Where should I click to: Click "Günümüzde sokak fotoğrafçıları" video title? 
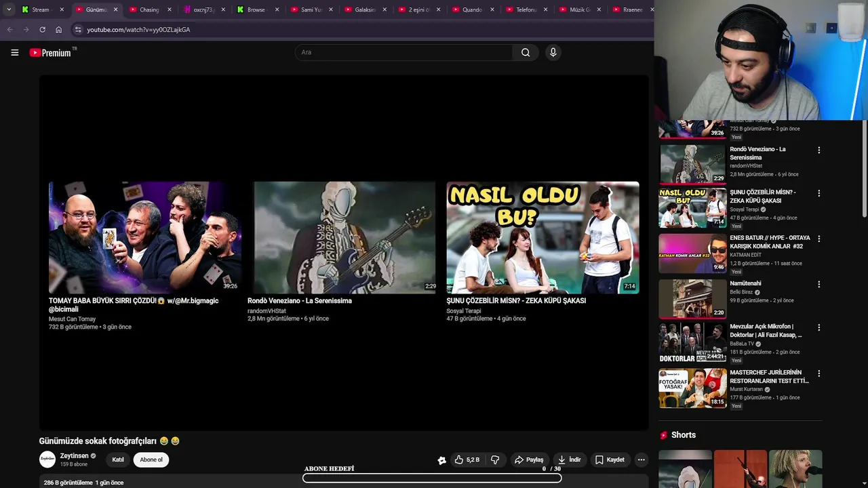pos(98,441)
